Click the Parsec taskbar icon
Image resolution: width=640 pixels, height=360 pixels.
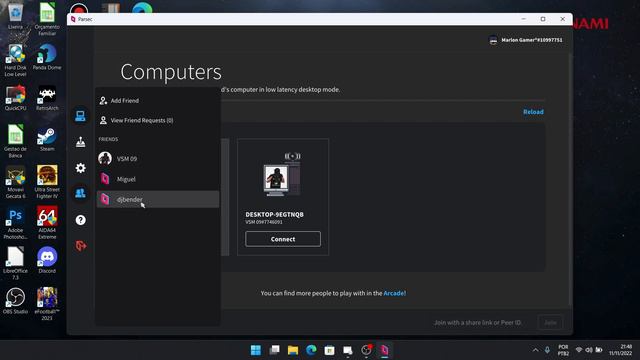pyautogui.click(x=384, y=350)
